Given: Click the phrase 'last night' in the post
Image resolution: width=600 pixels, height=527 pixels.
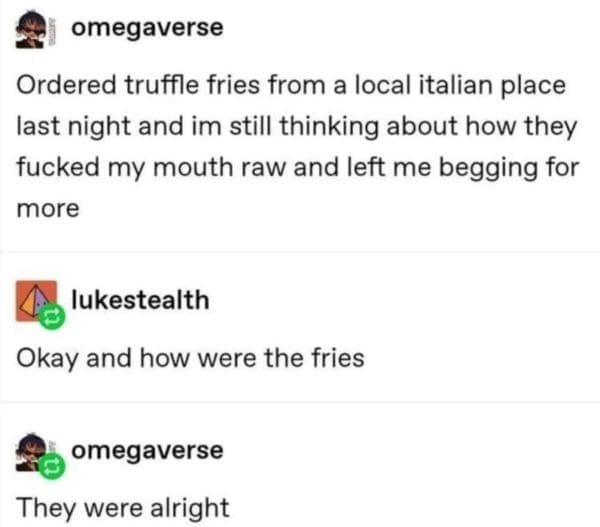Looking at the screenshot, I should tap(73, 126).
